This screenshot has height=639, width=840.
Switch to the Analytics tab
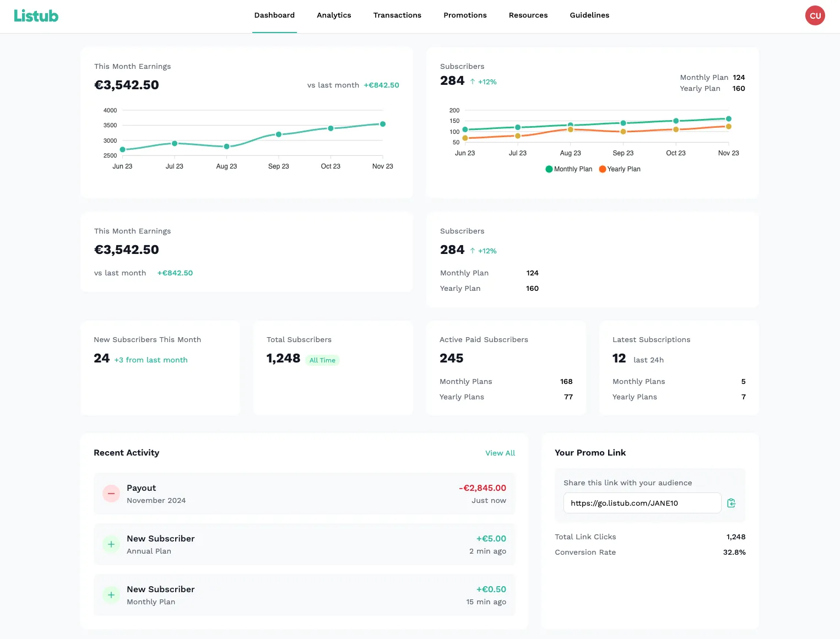pyautogui.click(x=333, y=15)
